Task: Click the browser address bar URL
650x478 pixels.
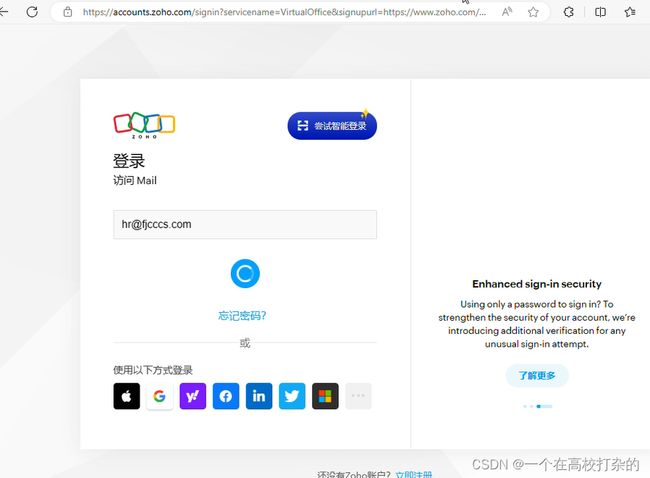Action: [x=284, y=12]
